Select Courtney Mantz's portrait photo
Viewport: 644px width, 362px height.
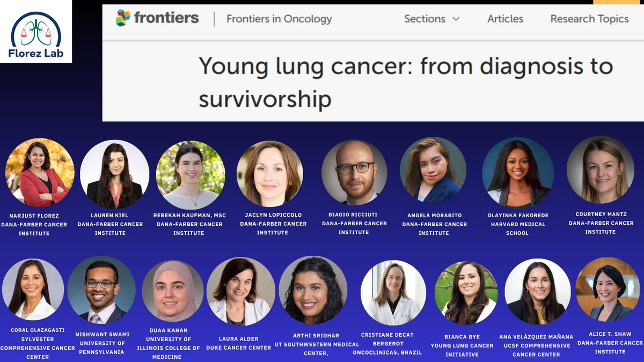(600, 169)
